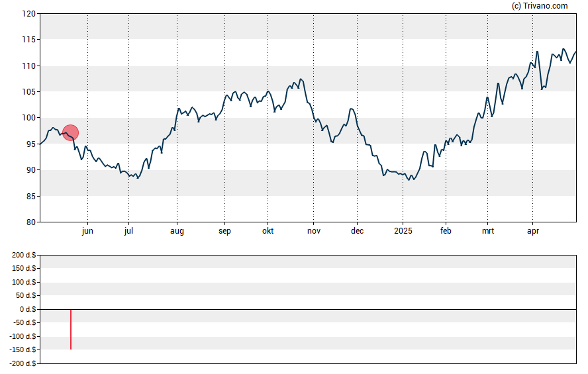Click the 90 price axis label
The height and width of the screenshot is (374, 588).
click(31, 170)
